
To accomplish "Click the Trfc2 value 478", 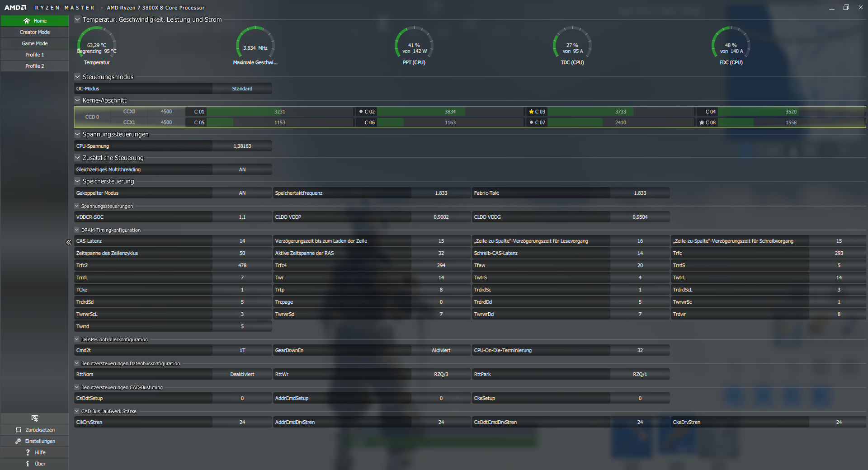I will tap(242, 265).
